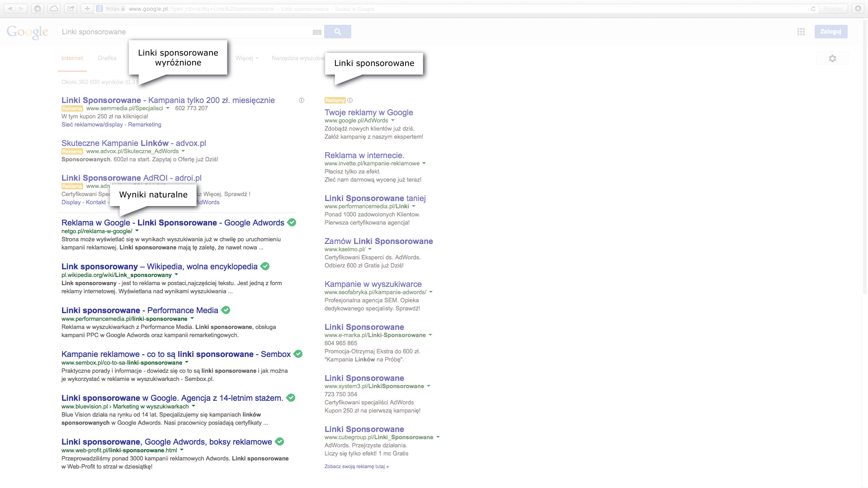This screenshot has height=488, width=868.
Task: Click green checkmark beside web-profit result
Action: [x=280, y=441]
